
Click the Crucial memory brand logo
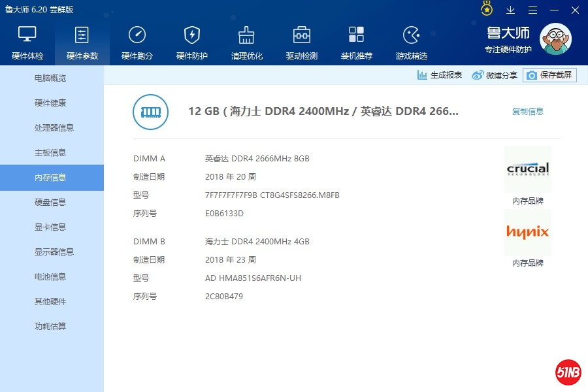(528, 169)
